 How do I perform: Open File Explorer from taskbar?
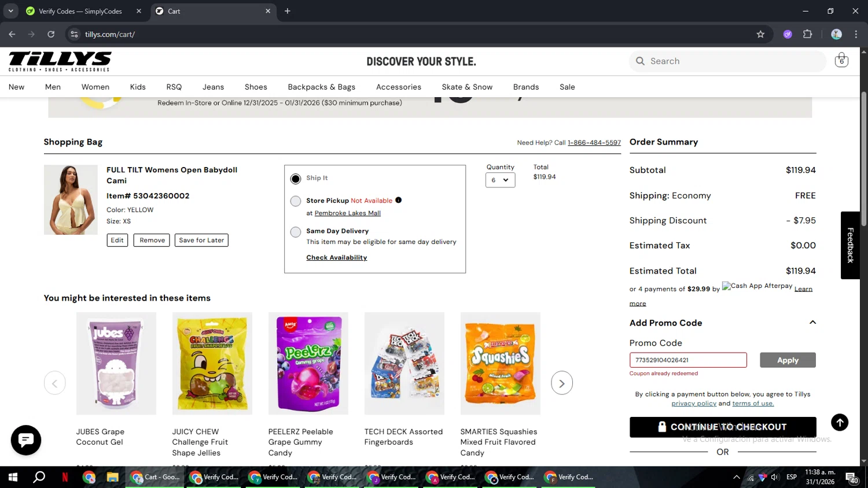[112, 477]
